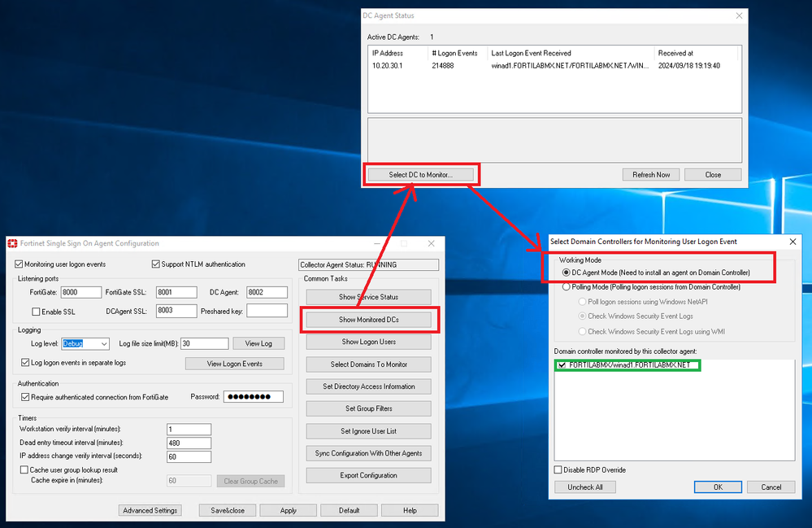
Task: Click the Log file size limit field
Action: 205,343
